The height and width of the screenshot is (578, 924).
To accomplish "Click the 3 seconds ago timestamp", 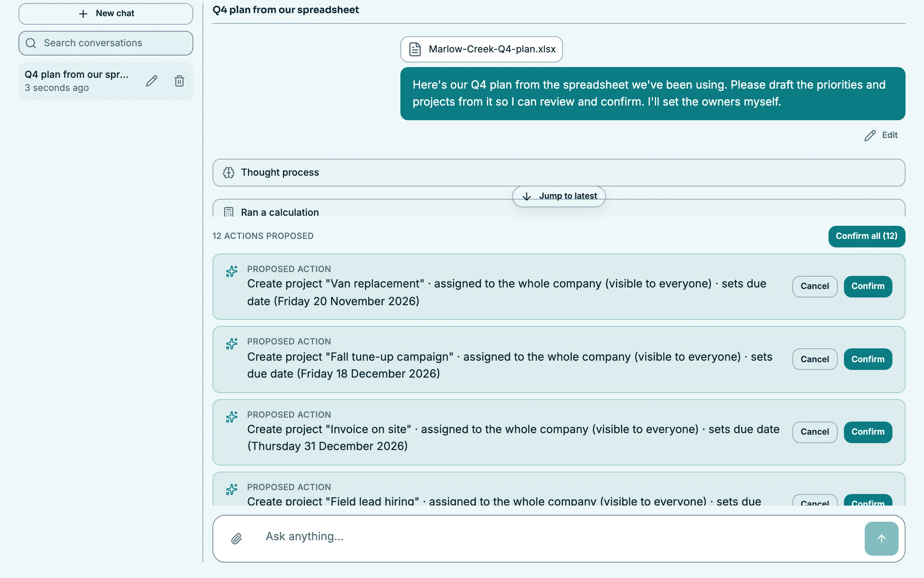I will click(57, 88).
